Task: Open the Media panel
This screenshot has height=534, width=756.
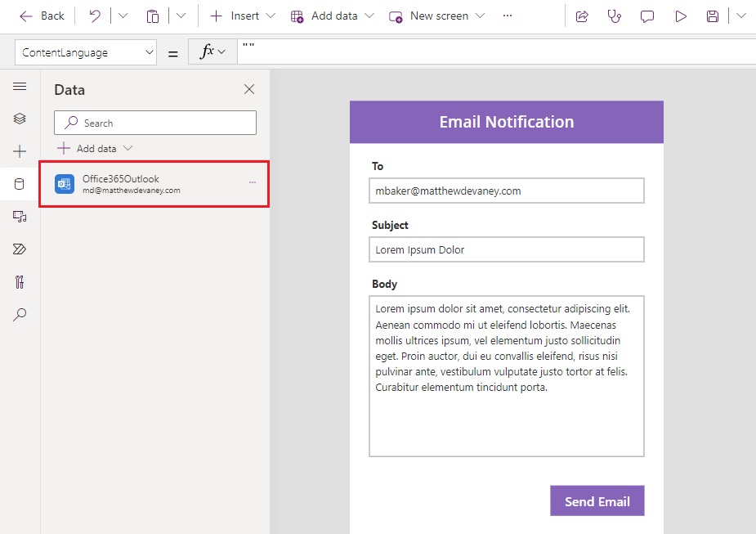Action: pos(19,216)
